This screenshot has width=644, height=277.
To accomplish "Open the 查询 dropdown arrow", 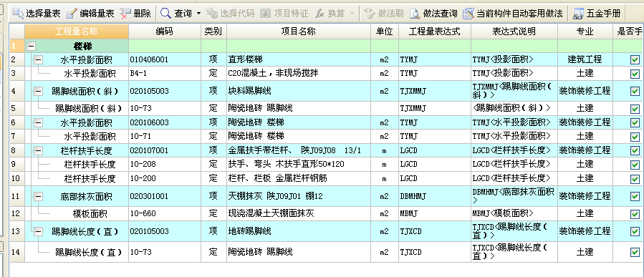I will (198, 14).
